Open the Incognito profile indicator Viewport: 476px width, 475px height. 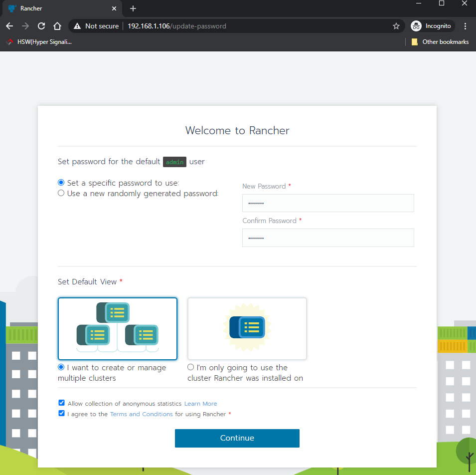coord(432,26)
